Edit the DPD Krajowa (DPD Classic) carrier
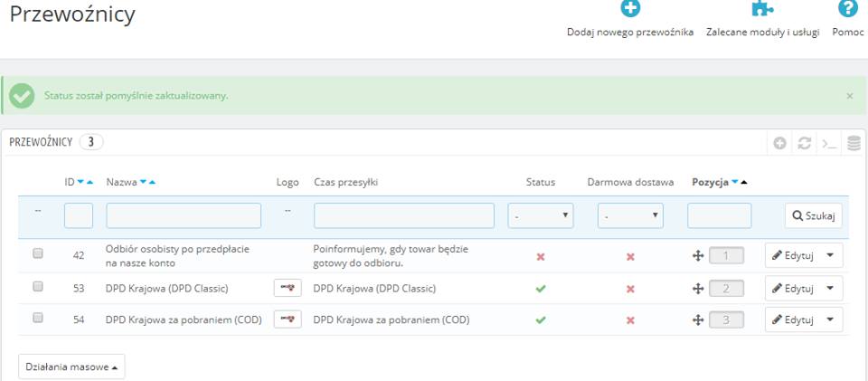868x381 pixels. pyautogui.click(x=793, y=288)
